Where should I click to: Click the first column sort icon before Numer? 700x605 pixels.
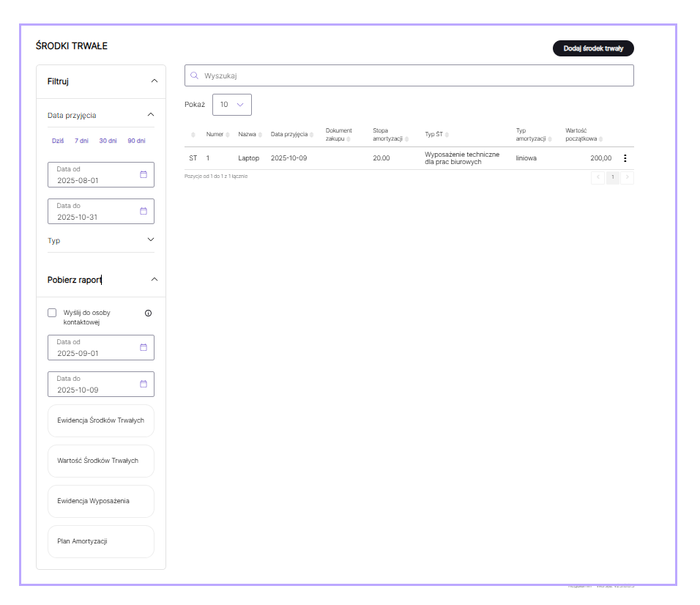click(x=193, y=135)
